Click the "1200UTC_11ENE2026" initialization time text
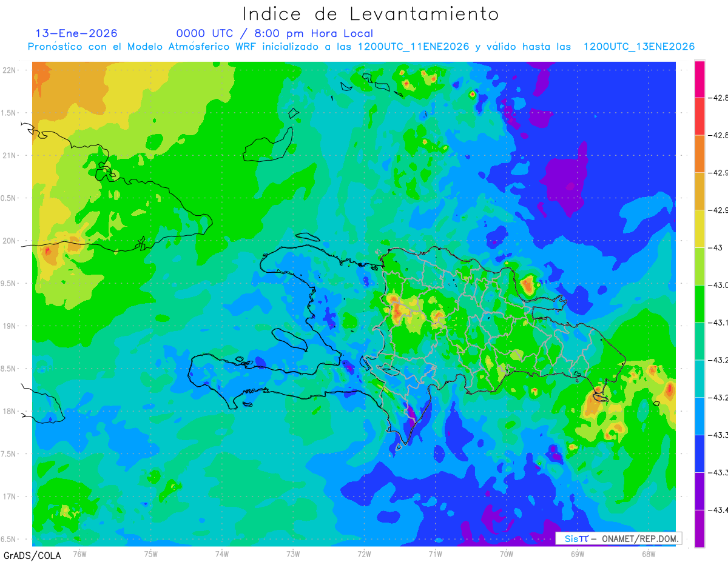Screen dimensions: 728x562 413,47
